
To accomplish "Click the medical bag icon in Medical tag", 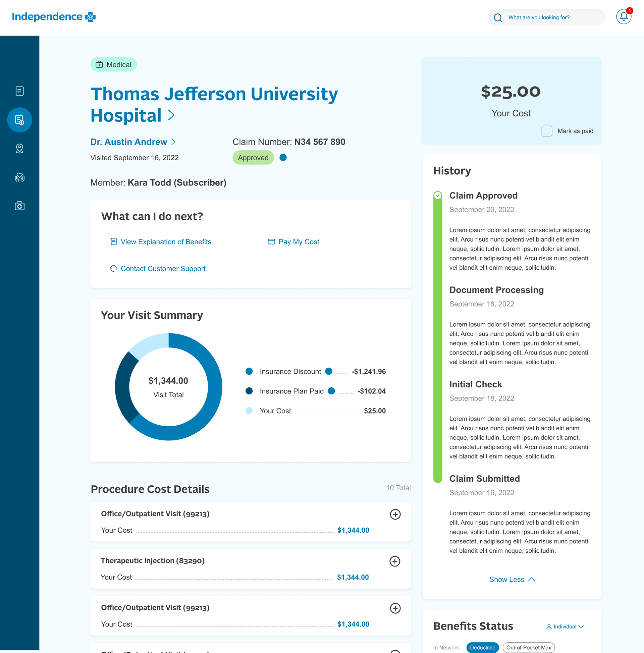I will (99, 64).
